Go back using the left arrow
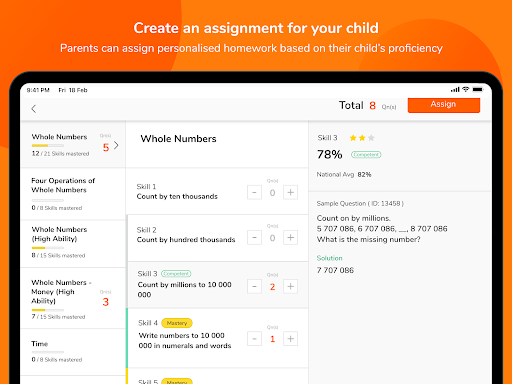 tap(34, 109)
